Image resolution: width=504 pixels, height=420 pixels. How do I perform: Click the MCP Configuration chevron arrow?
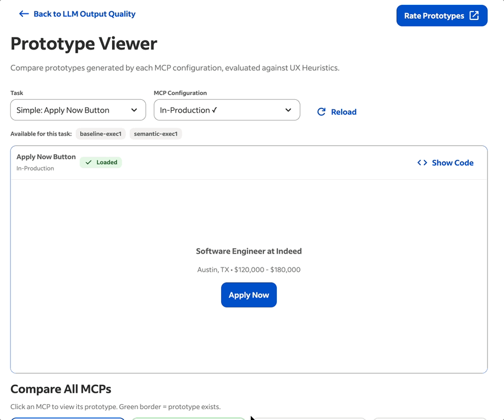click(x=288, y=110)
